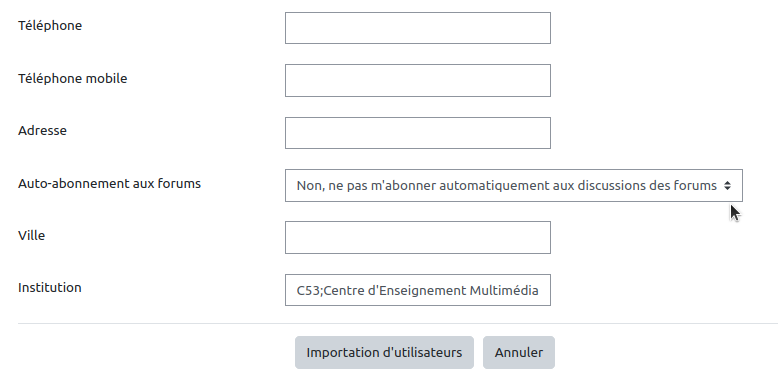Click the Téléphone label
778x382 pixels.
(50, 26)
